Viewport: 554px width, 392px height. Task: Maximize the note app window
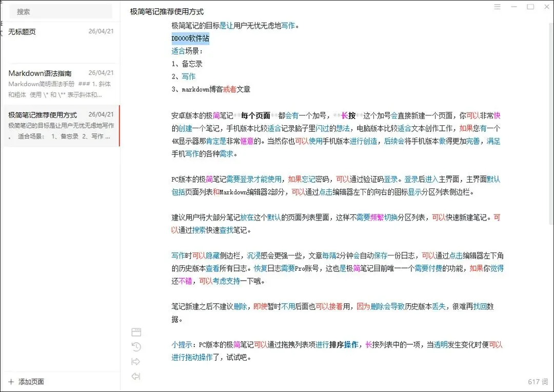[x=530, y=7]
